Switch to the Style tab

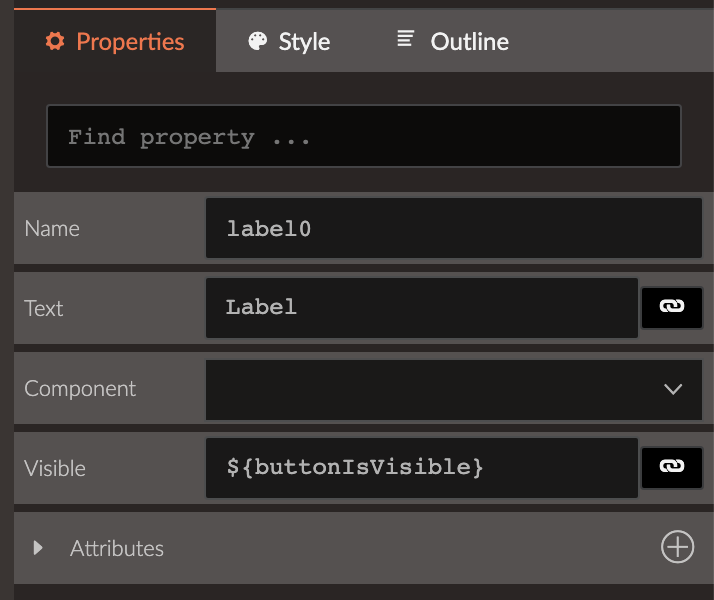(x=304, y=41)
